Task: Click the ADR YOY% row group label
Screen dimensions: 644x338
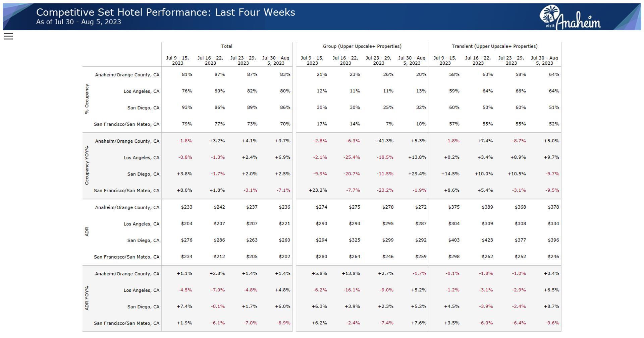Action: pos(87,298)
